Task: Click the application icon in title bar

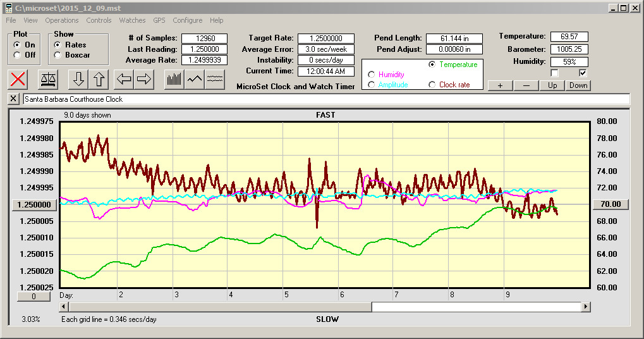Action: (x=8, y=8)
